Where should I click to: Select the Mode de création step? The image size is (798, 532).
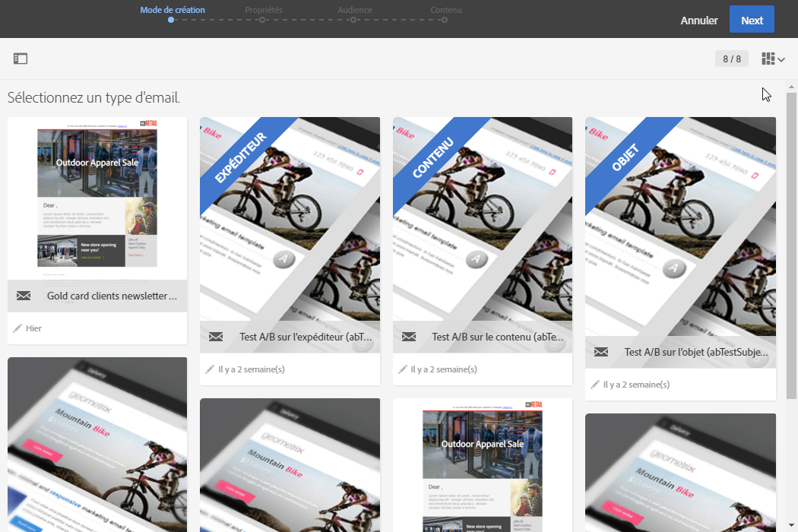pyautogui.click(x=172, y=10)
